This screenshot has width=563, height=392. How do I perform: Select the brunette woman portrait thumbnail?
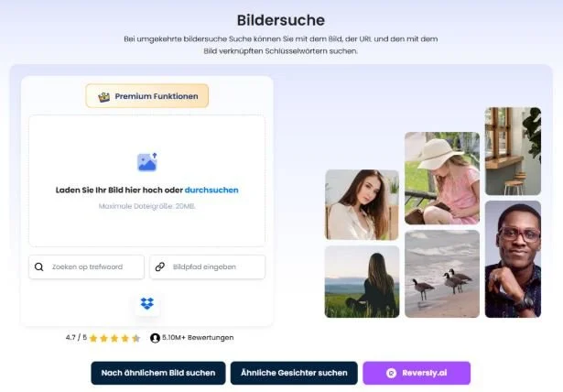(362, 205)
